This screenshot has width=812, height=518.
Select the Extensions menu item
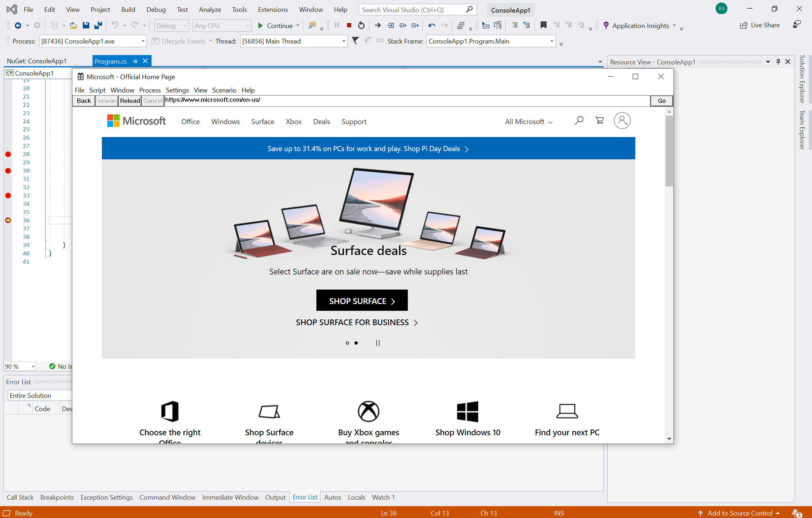pos(272,9)
